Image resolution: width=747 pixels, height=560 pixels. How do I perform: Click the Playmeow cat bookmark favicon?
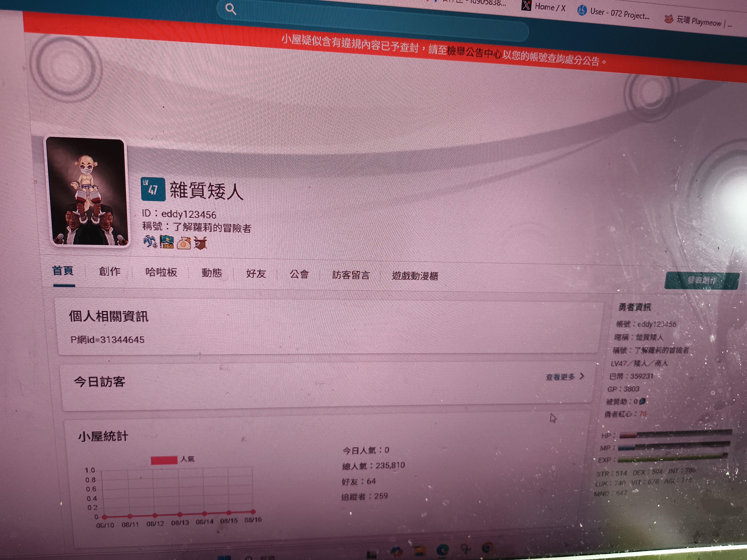point(669,19)
